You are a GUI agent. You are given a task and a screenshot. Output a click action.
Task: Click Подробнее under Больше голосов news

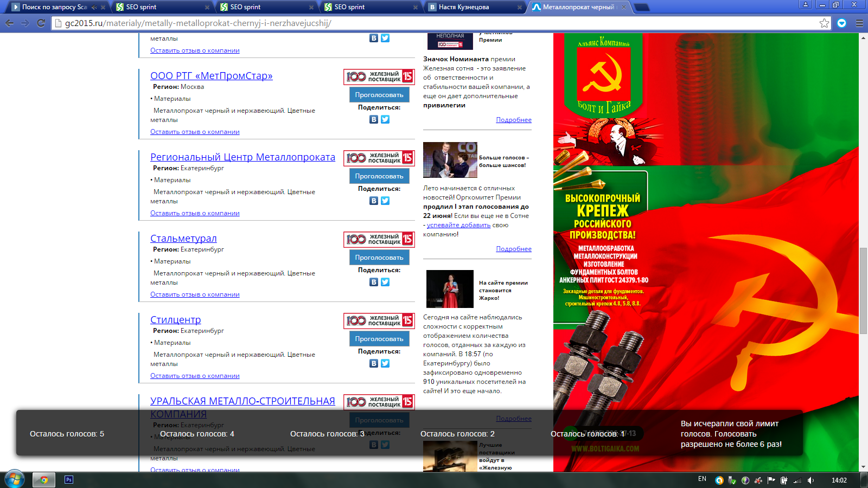pos(514,249)
